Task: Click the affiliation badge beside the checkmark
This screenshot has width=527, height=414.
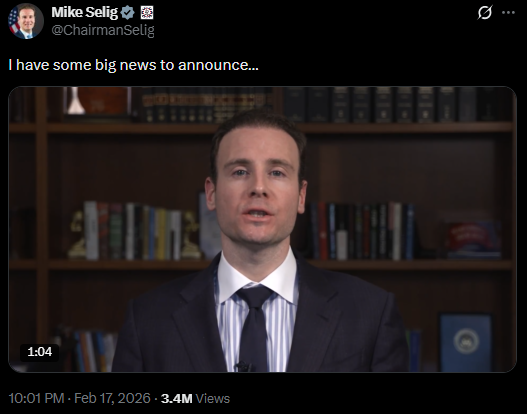Action: tap(147, 13)
